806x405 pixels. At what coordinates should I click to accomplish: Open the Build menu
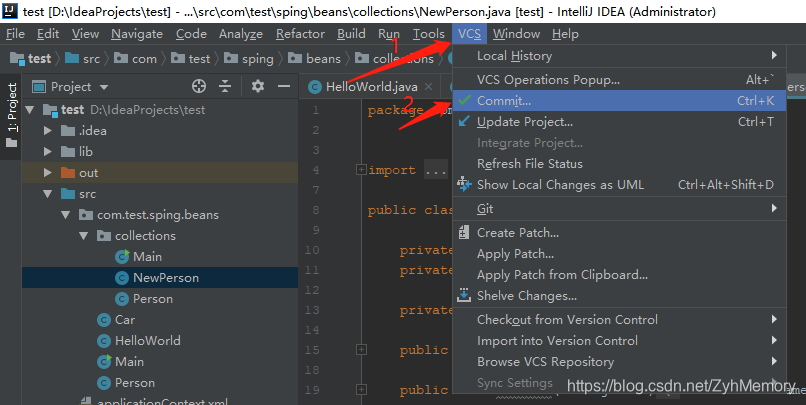point(351,34)
